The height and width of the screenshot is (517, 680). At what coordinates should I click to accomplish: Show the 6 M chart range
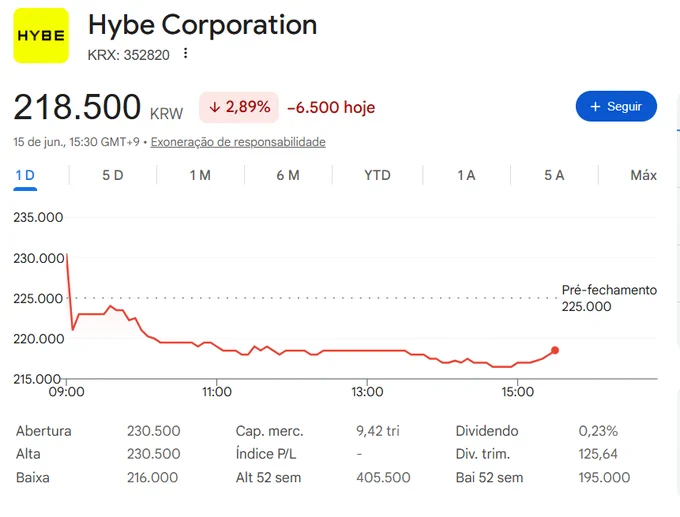[x=288, y=175]
